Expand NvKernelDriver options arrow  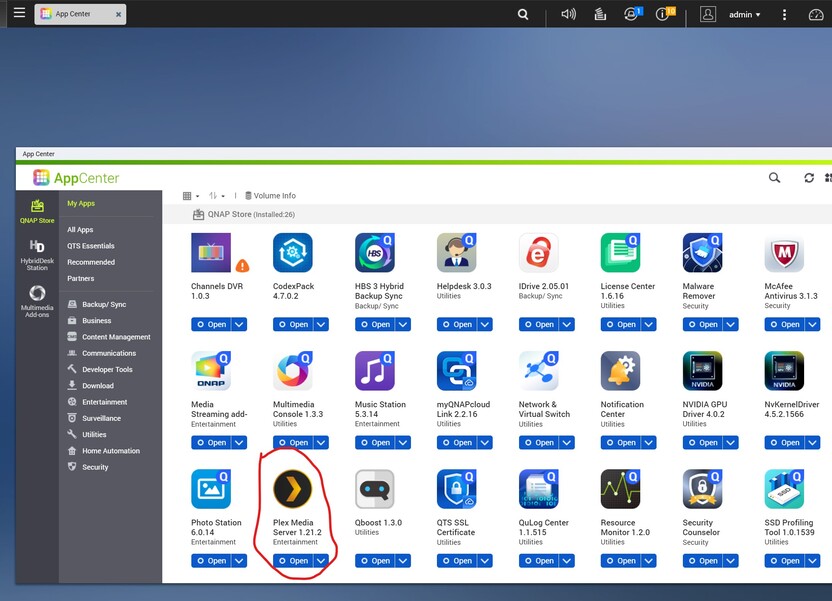(x=813, y=442)
